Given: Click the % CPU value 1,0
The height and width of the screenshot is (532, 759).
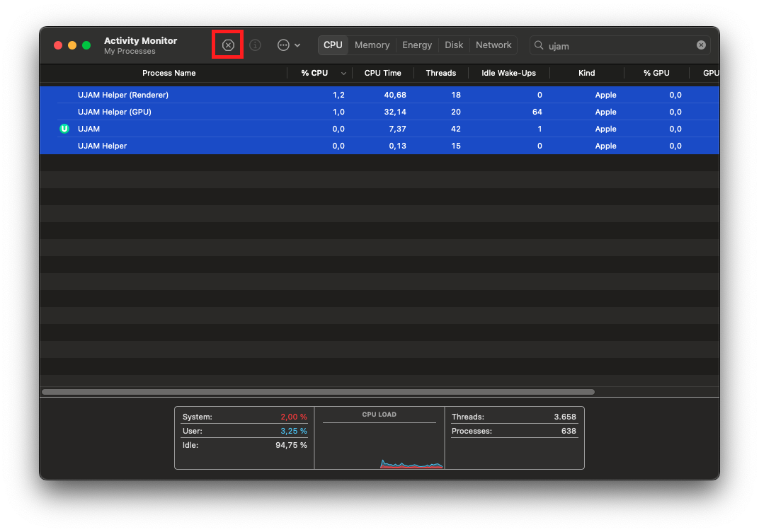Looking at the screenshot, I should coord(338,112).
